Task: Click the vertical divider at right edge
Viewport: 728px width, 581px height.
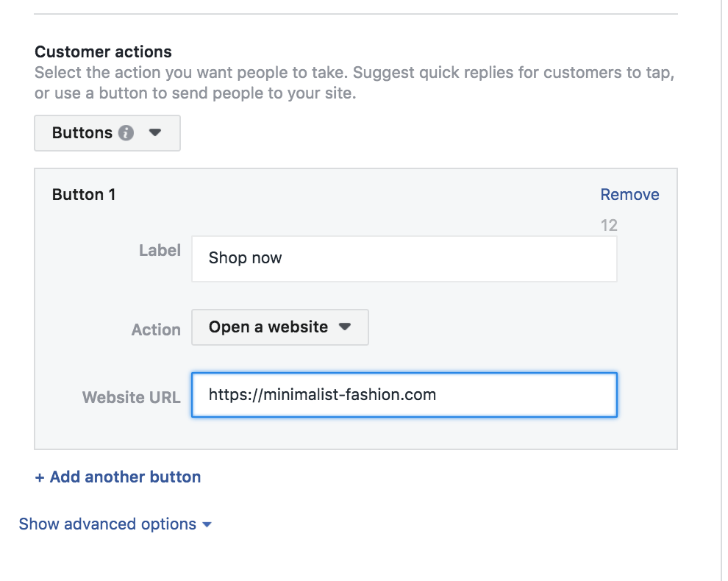Action: [721, 294]
